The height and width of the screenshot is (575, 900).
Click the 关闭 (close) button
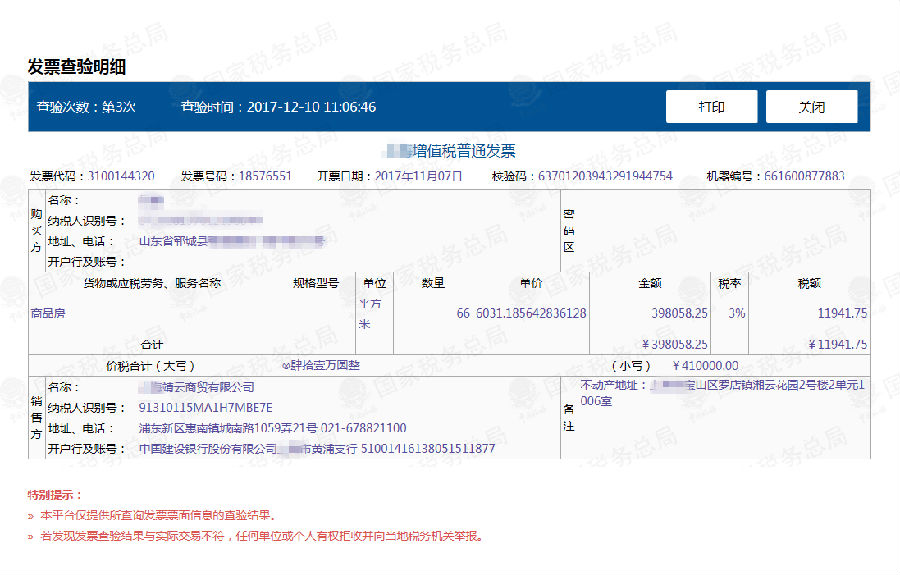811,107
